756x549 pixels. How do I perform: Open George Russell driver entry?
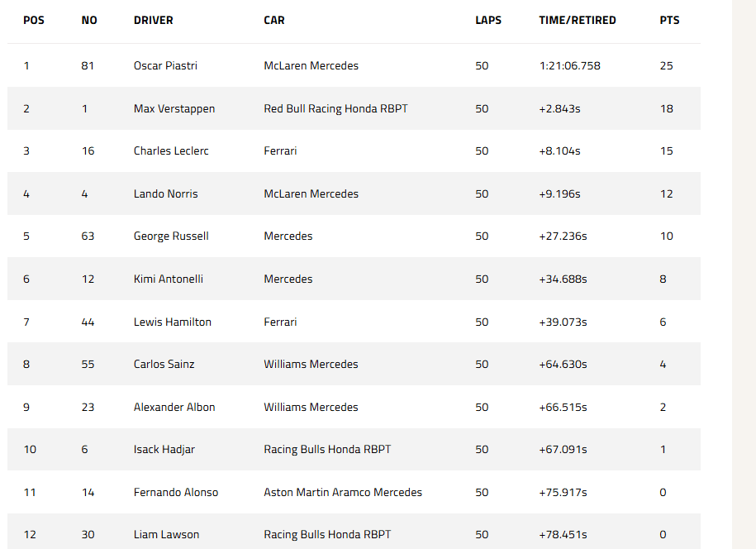pos(171,236)
